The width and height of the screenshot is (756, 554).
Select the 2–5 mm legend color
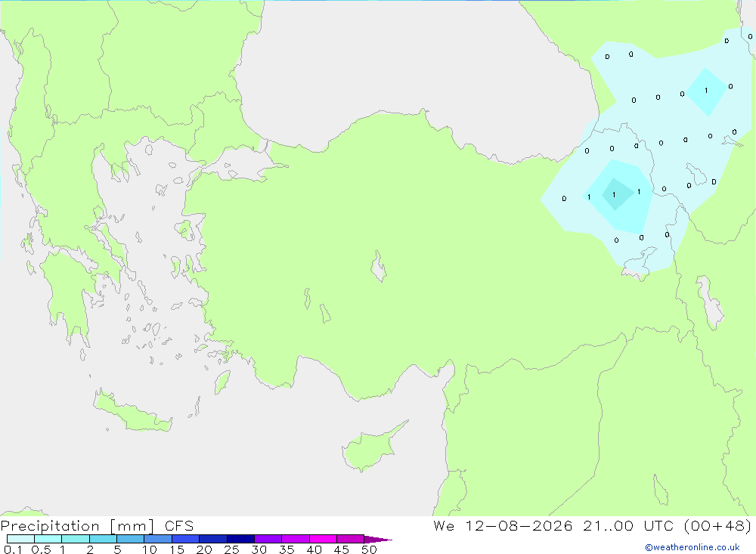click(103, 539)
